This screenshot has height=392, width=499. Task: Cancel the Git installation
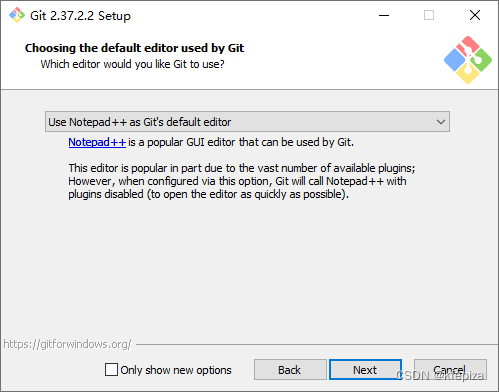450,370
